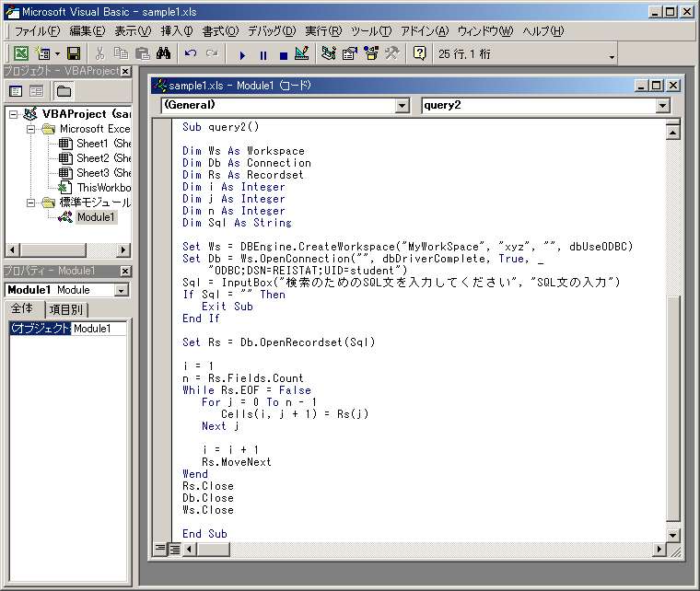Click the Paste toolbar icon

point(143,54)
